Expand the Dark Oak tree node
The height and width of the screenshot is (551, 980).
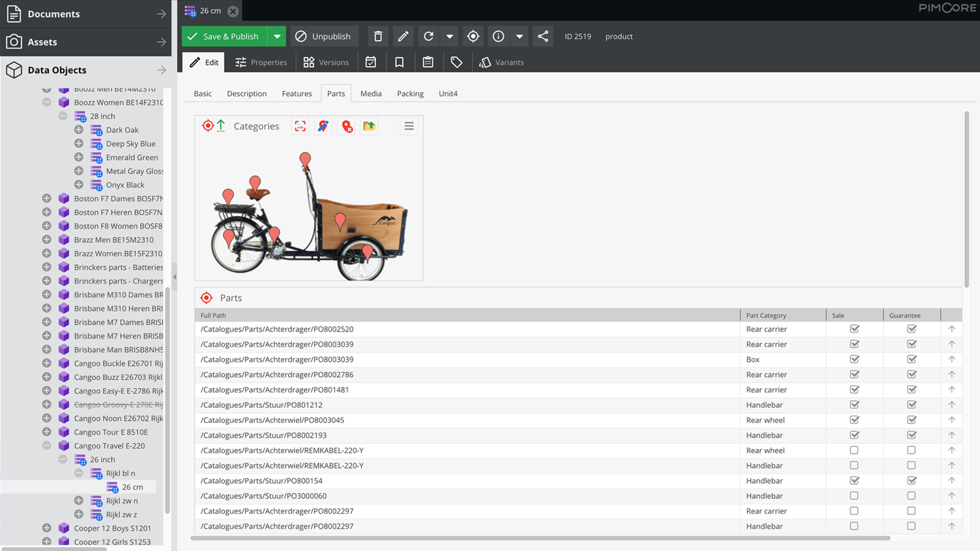[79, 130]
